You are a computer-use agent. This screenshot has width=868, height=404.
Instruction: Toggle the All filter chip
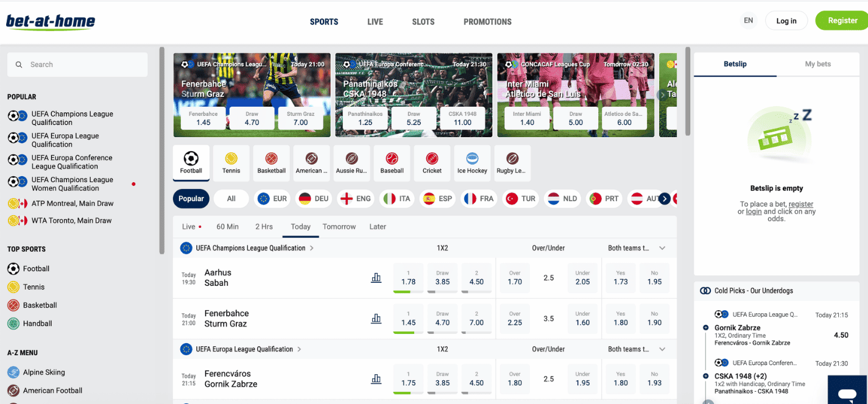tap(231, 199)
